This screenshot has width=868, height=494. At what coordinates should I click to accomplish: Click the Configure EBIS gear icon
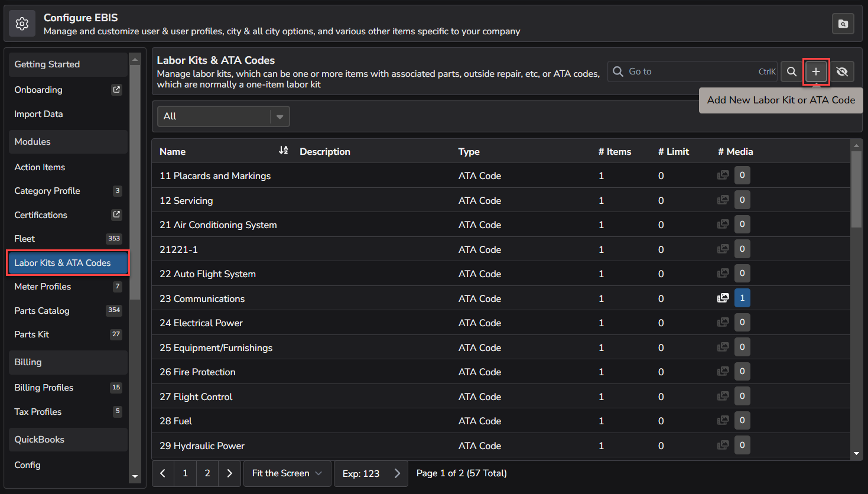tap(22, 24)
